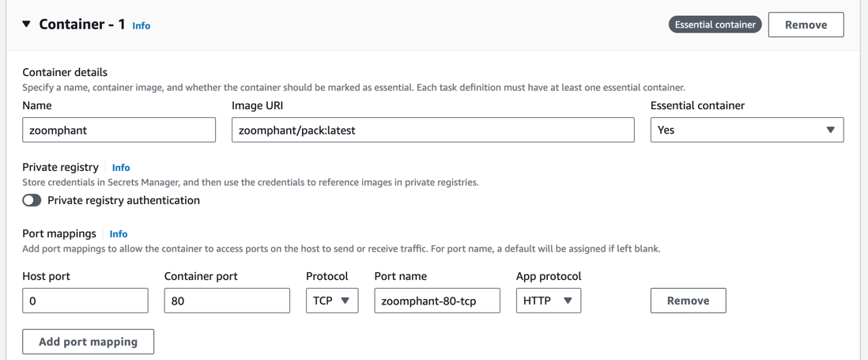Remove the port mapping row
This screenshot has width=868, height=360.
coord(688,301)
